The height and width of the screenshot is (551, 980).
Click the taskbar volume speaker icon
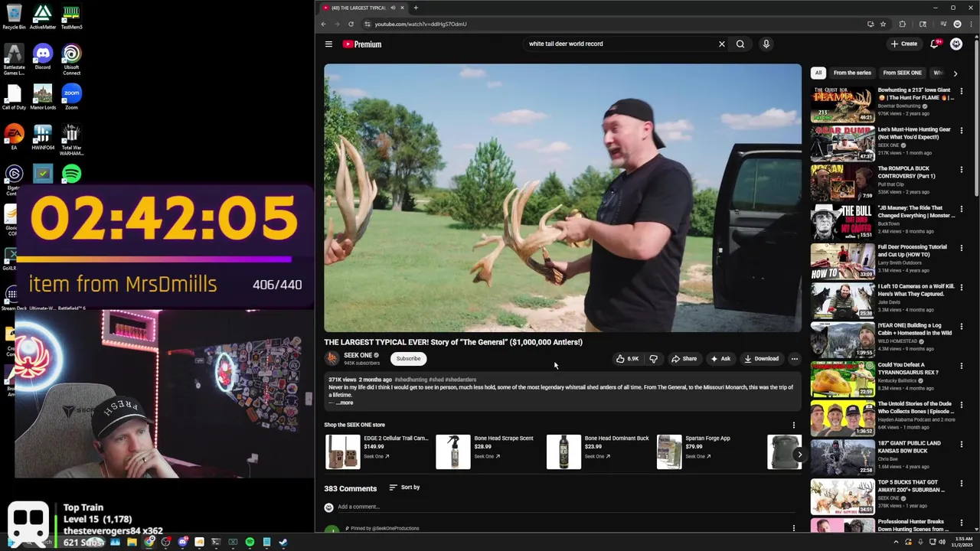[x=942, y=542]
